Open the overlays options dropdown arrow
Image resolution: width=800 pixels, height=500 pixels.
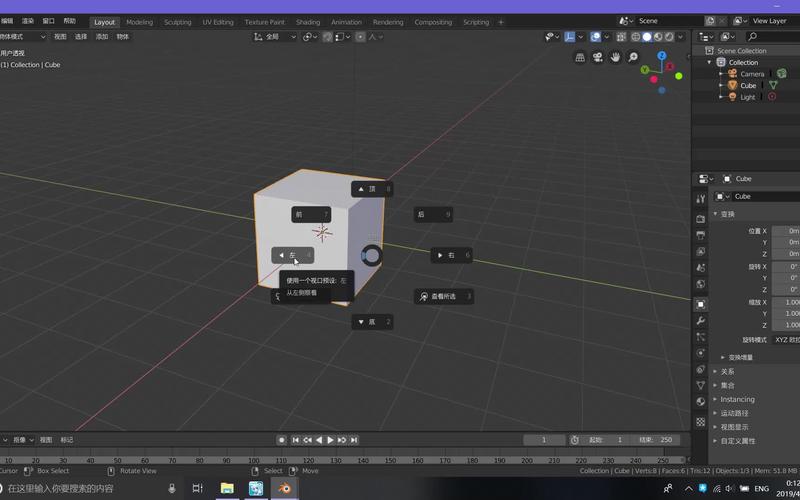tap(606, 37)
